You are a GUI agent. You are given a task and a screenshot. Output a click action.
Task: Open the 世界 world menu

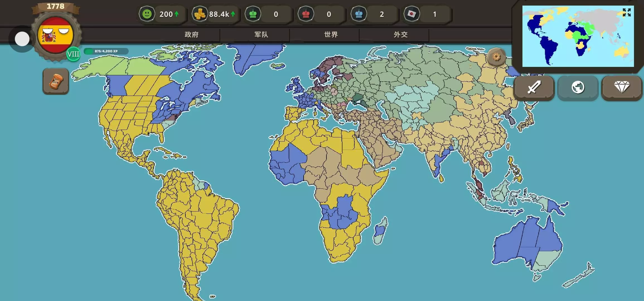click(x=331, y=35)
